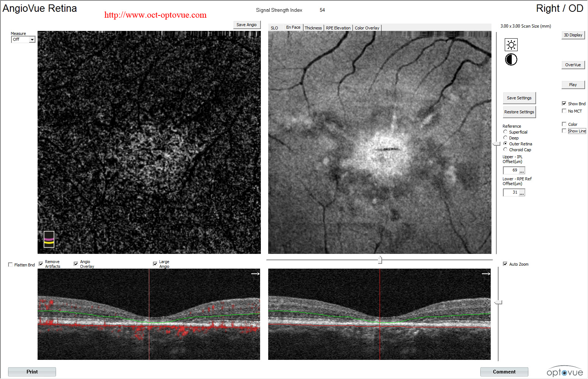Select the Choroid Cap radio button

[505, 149]
